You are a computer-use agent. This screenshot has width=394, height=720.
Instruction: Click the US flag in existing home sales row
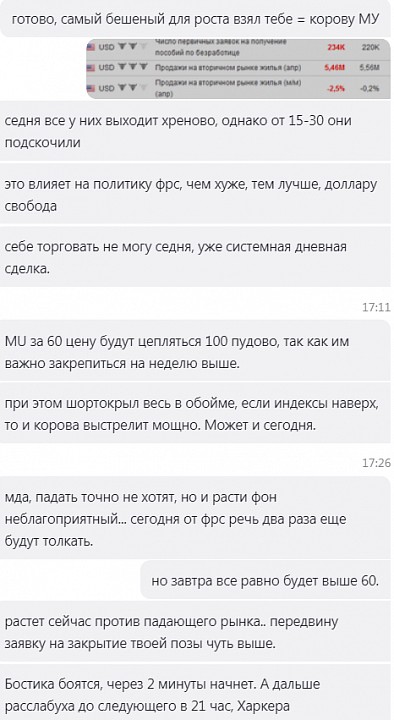pyautogui.click(x=91, y=68)
